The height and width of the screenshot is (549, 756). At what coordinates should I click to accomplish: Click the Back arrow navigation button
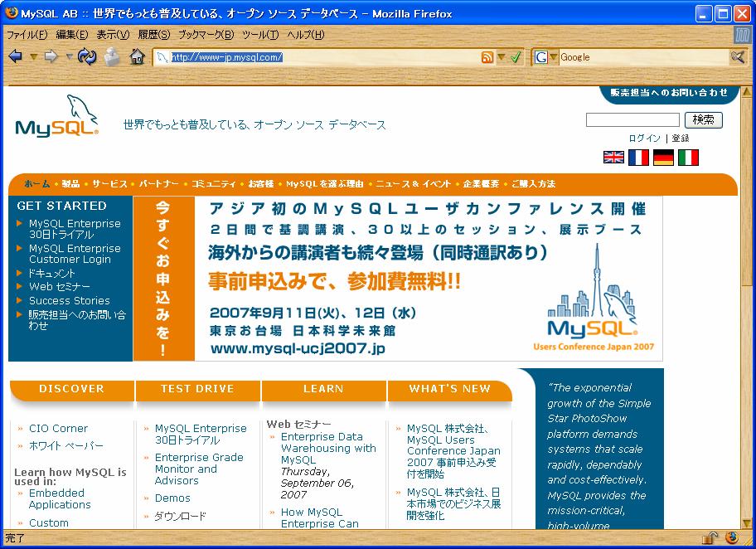coord(16,56)
